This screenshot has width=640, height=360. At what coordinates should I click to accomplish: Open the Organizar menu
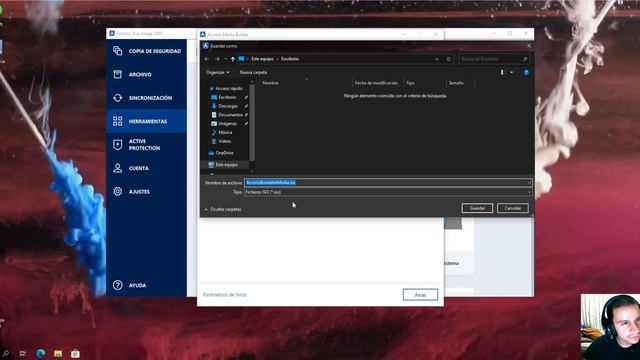[217, 72]
